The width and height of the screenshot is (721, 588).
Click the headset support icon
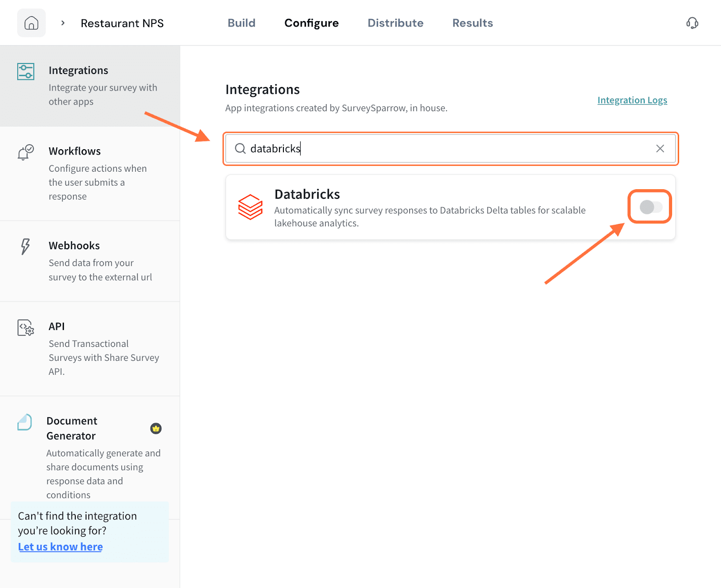pyautogui.click(x=692, y=23)
